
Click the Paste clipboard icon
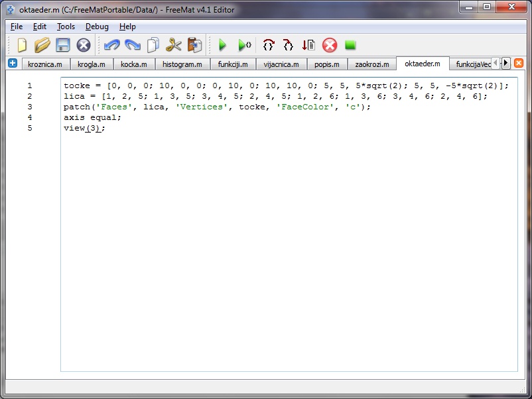[194, 45]
